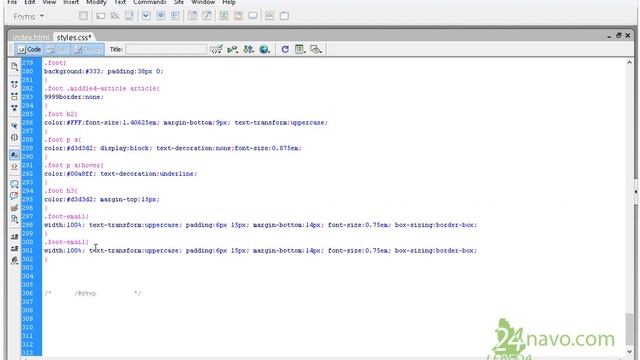This screenshot has height=360, width=640.
Task: Switch to the index.html document tab
Action: coord(31,38)
